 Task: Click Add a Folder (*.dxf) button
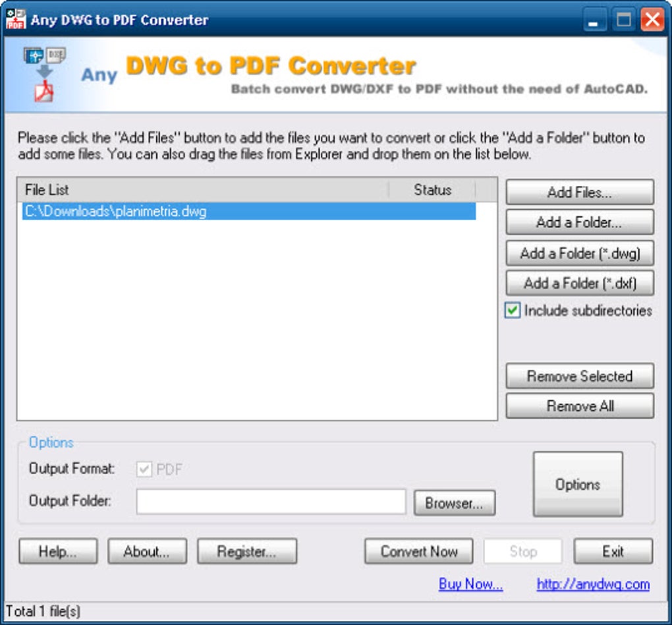click(580, 283)
